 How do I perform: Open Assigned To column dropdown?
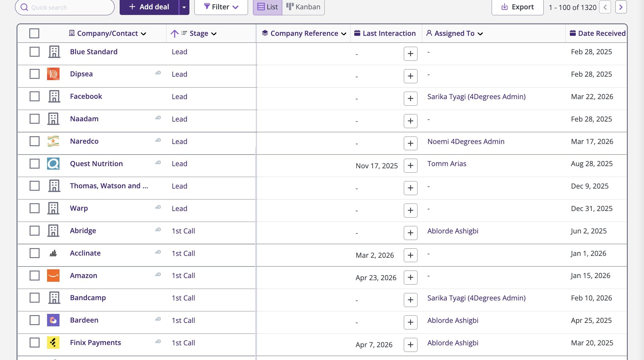tap(480, 34)
